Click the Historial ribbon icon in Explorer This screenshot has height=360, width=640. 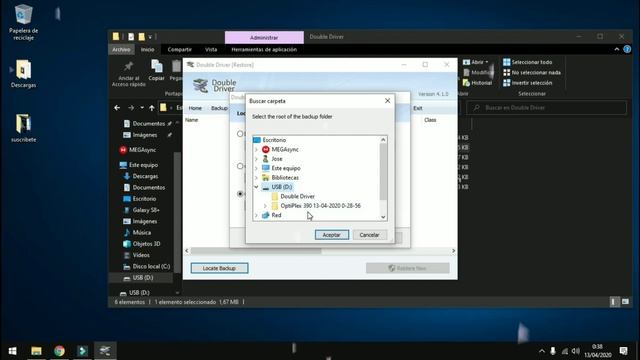coord(477,83)
